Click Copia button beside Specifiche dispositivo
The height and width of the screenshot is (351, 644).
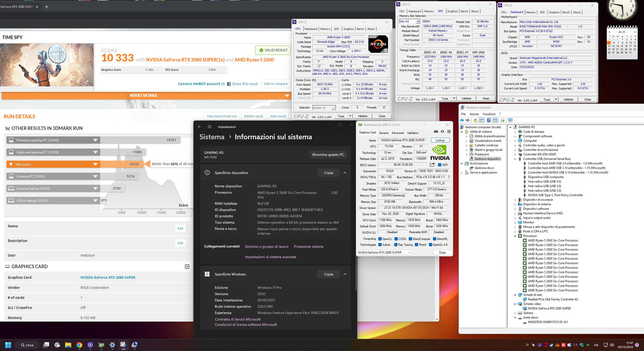(x=328, y=173)
